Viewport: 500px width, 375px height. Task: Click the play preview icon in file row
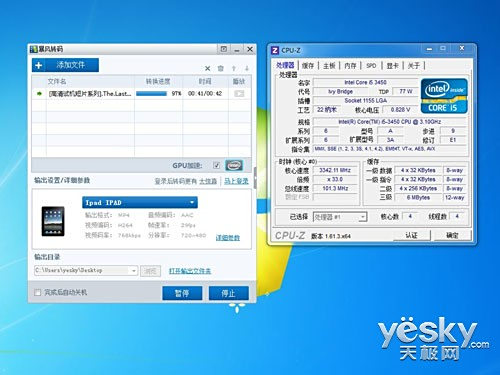[239, 94]
